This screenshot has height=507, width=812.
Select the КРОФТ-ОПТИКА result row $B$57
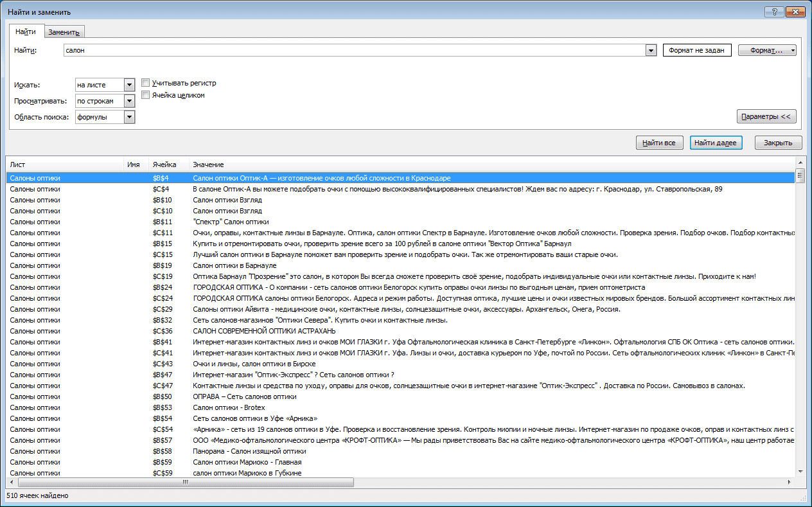(x=401, y=440)
